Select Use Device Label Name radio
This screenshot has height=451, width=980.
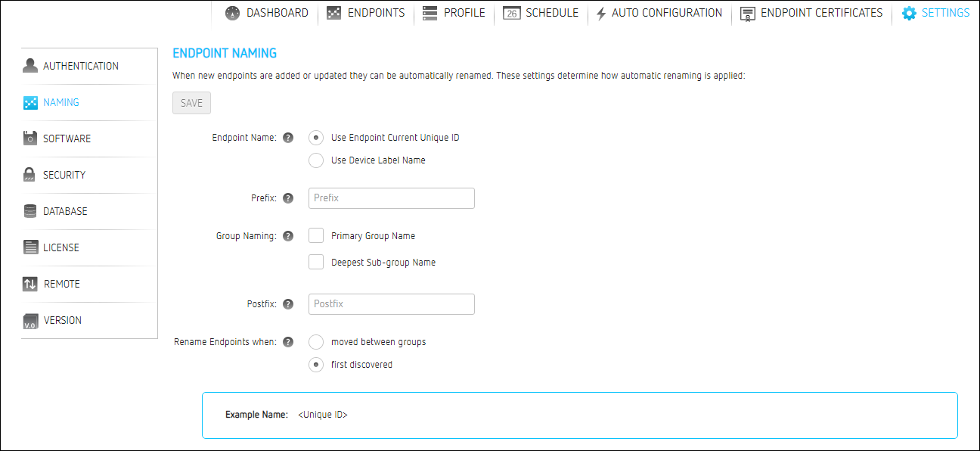tap(316, 160)
